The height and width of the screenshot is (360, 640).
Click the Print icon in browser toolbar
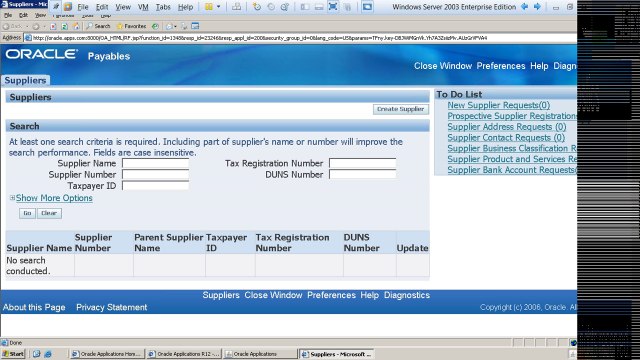184,26
